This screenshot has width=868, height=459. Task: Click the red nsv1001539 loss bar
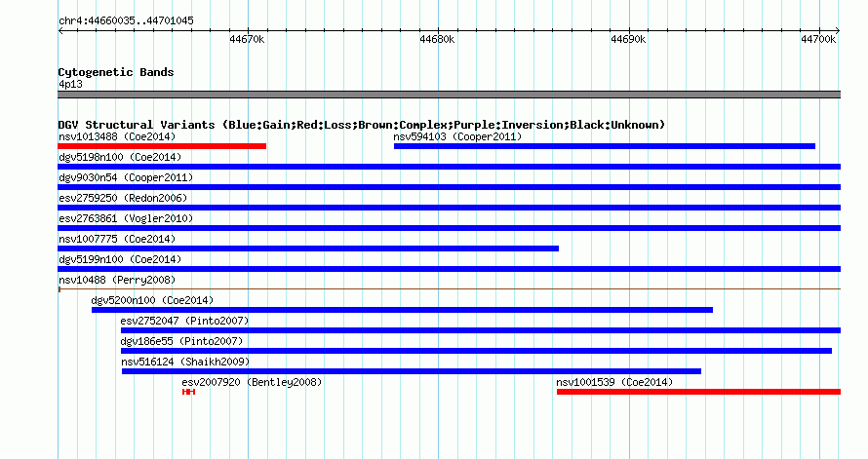click(698, 392)
